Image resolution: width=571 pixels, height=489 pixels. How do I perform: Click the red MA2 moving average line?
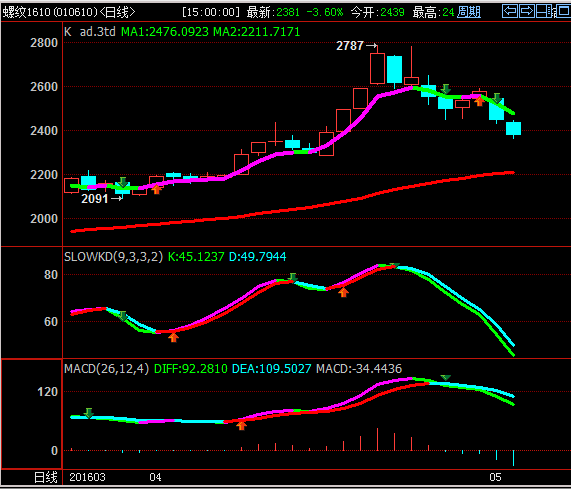click(x=291, y=210)
